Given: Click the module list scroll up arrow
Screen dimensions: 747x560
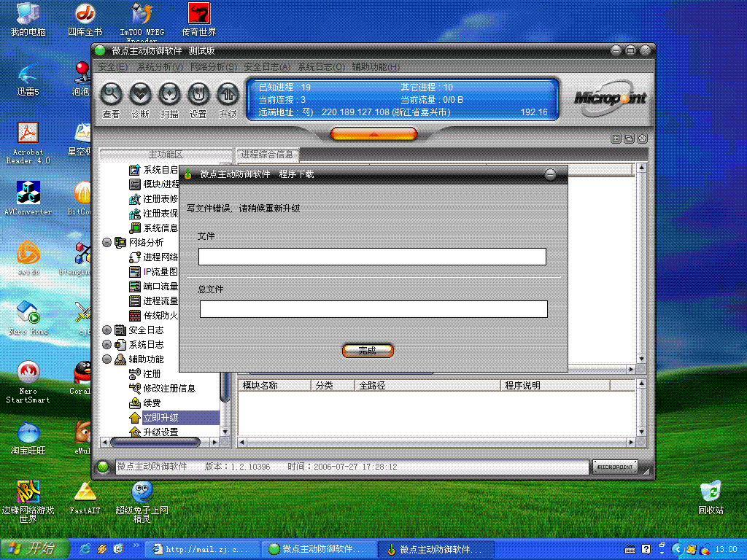Looking at the screenshot, I should tap(641, 384).
